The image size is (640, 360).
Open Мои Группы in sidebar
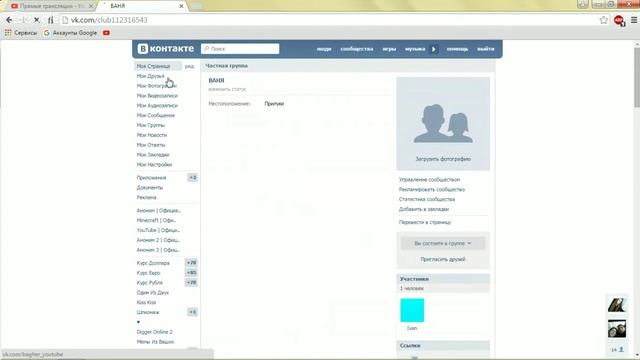coord(151,125)
